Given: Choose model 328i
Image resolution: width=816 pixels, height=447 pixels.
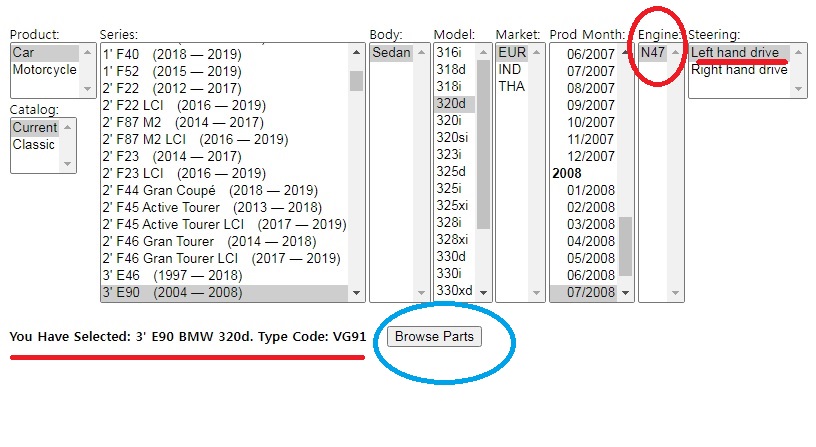Looking at the screenshot, I should pyautogui.click(x=455, y=223).
